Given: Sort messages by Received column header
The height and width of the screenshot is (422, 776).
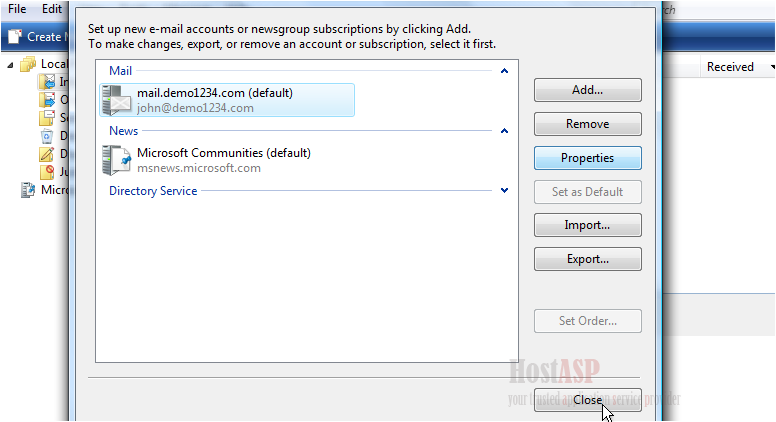Looking at the screenshot, I should point(730,67).
